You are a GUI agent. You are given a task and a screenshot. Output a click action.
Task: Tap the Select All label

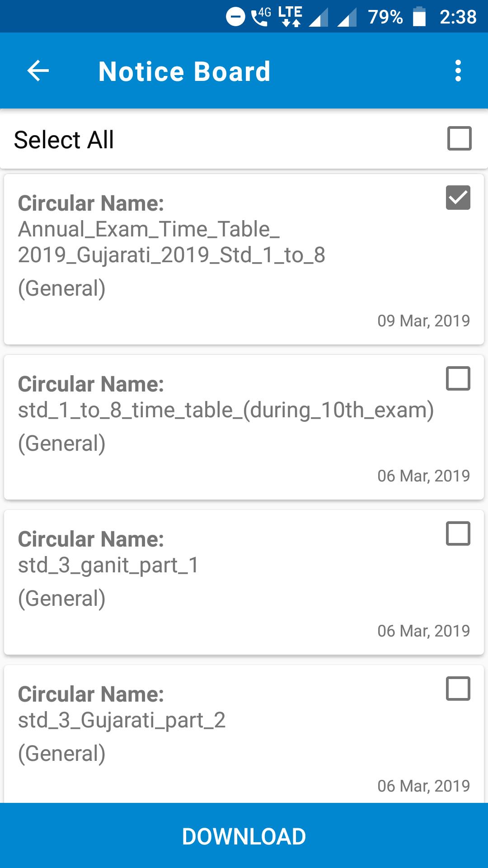64,140
